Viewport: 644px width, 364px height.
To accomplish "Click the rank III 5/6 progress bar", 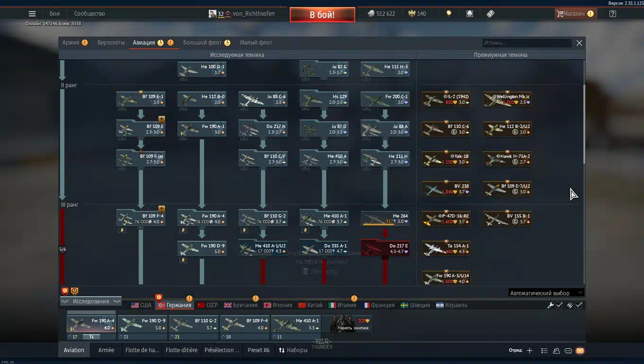I will [x=62, y=246].
